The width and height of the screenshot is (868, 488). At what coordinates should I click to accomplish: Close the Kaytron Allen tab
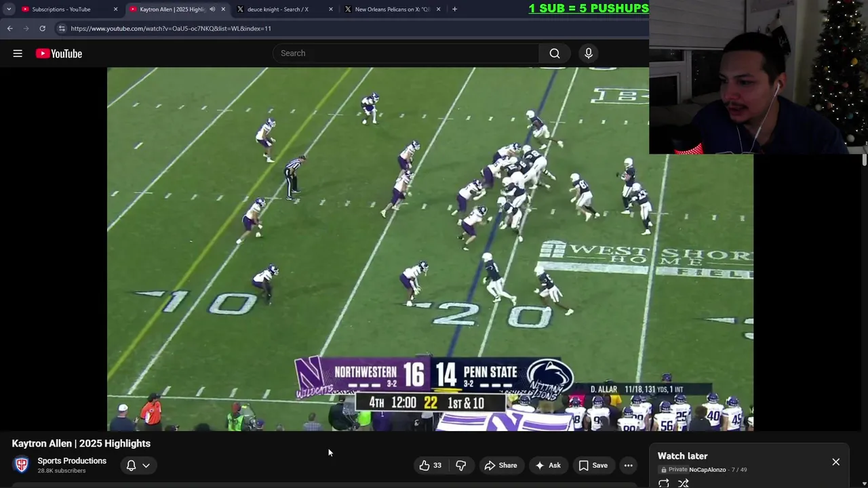point(223,9)
